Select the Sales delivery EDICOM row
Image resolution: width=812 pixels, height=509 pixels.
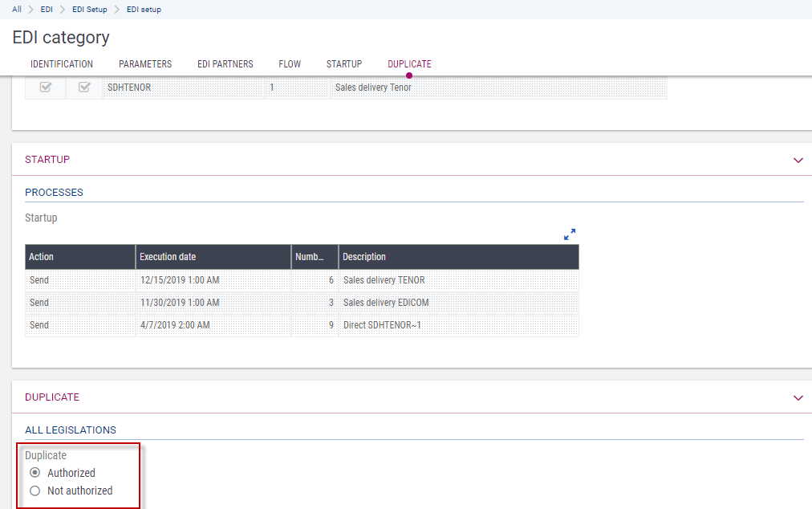(x=385, y=303)
